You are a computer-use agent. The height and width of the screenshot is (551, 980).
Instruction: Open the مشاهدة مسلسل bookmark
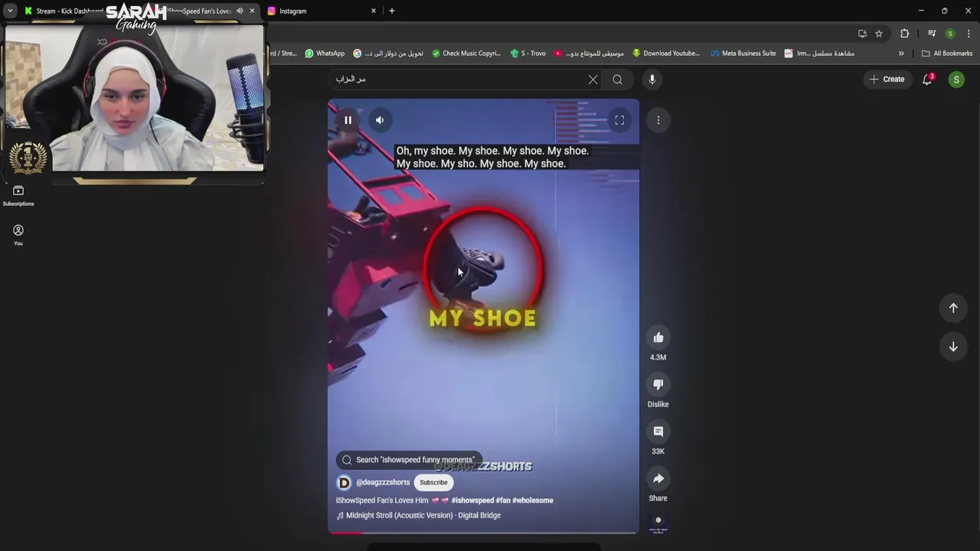tap(819, 54)
